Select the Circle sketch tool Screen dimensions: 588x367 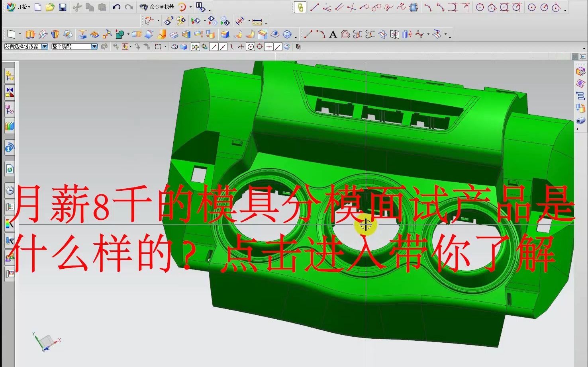[480, 7]
